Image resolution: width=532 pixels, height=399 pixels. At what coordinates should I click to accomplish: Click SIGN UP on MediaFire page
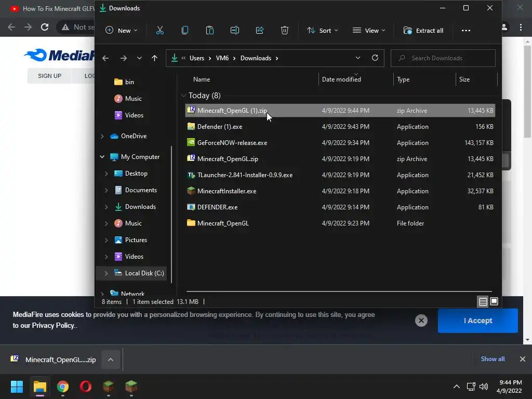pyautogui.click(x=49, y=76)
